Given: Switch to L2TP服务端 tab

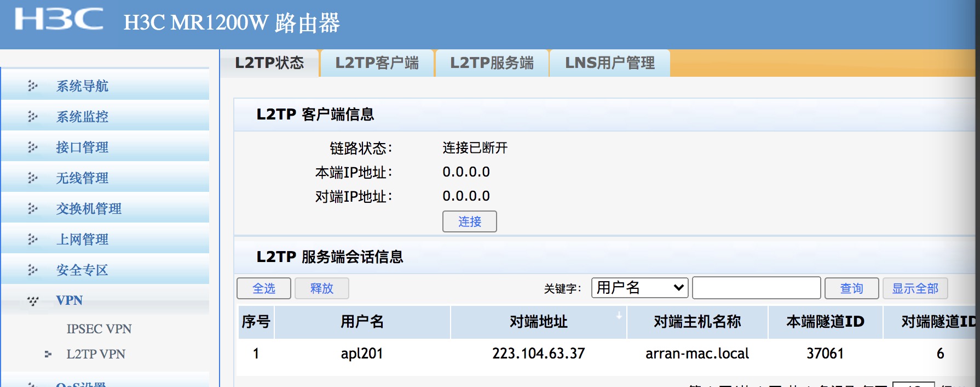Looking at the screenshot, I should click(492, 63).
